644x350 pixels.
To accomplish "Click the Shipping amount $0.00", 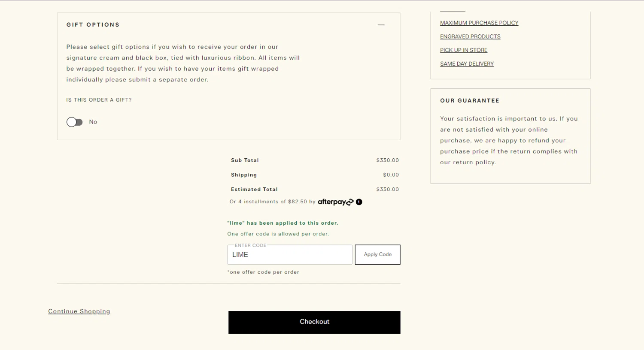I will coord(391,175).
